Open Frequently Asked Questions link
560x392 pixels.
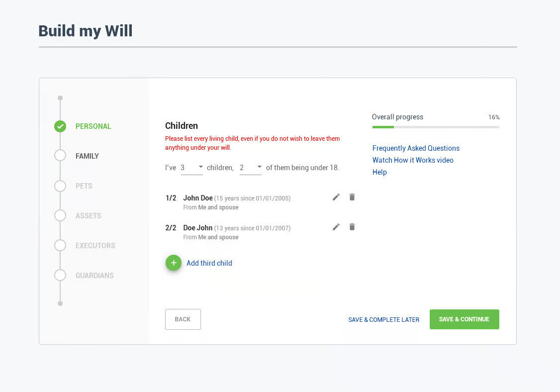[416, 148]
